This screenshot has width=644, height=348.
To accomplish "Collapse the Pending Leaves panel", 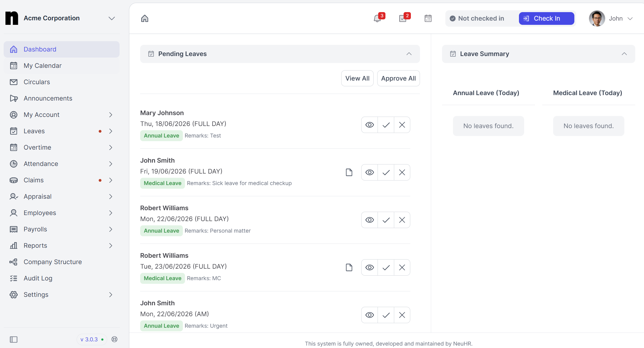I will [x=409, y=54].
